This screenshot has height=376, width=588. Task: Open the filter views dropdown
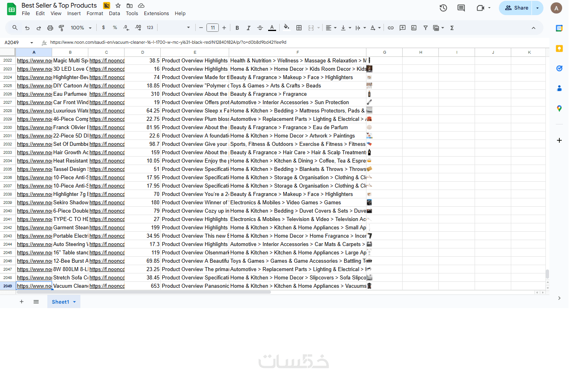click(x=438, y=28)
